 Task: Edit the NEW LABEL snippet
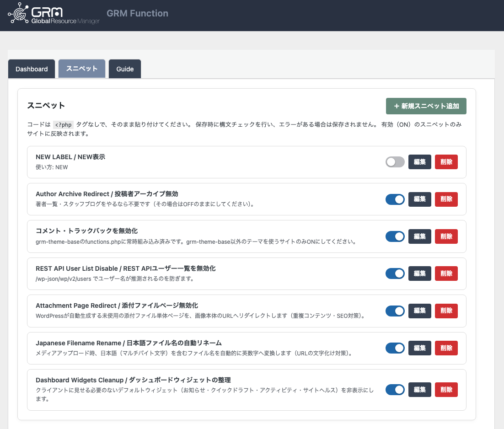point(420,162)
